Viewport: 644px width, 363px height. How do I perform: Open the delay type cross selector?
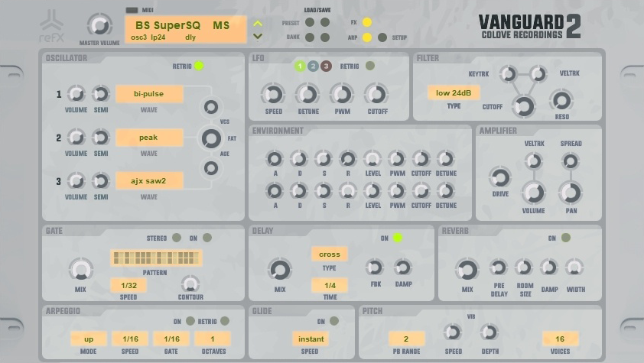pos(330,254)
